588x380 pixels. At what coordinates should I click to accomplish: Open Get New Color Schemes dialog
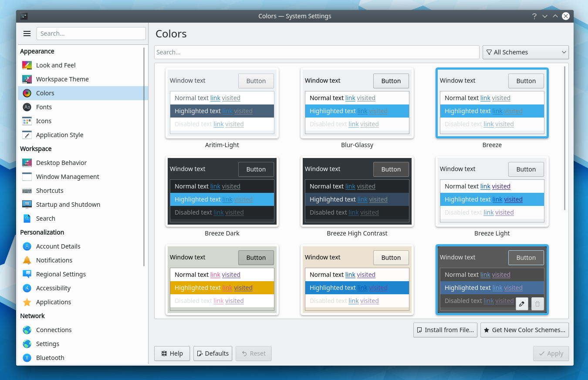(x=524, y=330)
